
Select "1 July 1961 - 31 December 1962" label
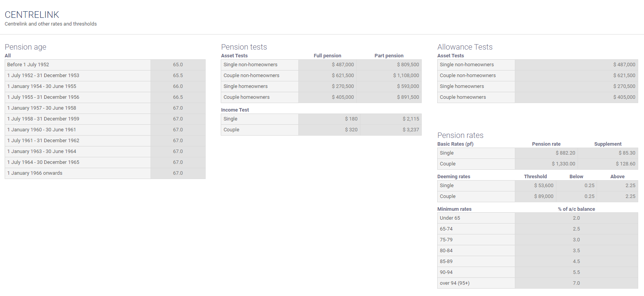point(43,141)
